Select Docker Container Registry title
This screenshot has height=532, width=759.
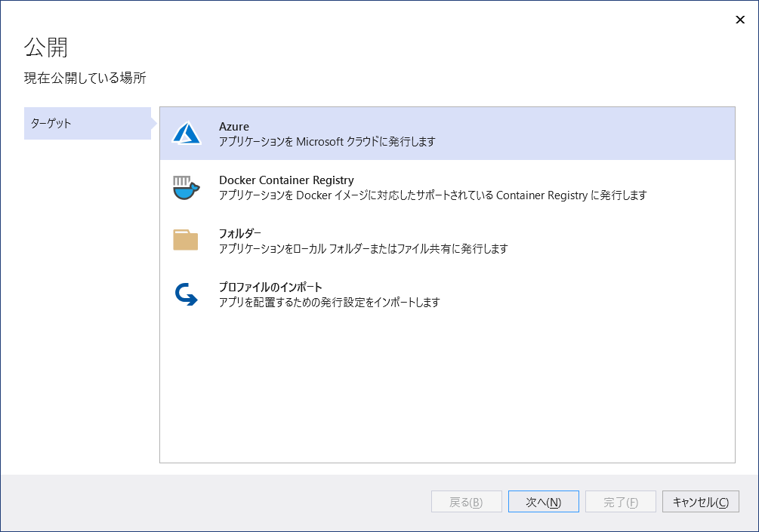click(x=286, y=180)
